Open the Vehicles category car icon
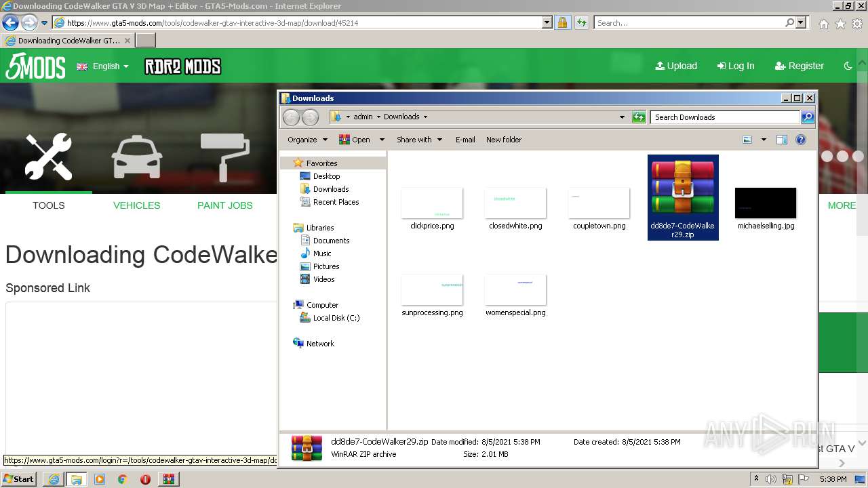 (x=137, y=157)
